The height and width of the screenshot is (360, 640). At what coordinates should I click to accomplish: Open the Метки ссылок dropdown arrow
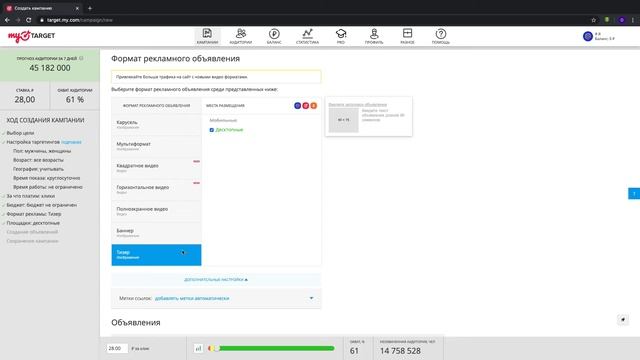311,298
